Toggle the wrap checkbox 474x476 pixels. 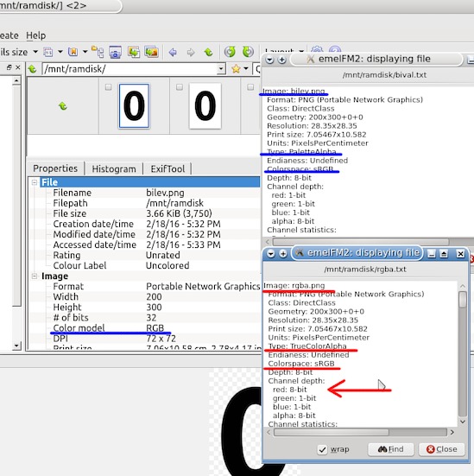point(322,449)
